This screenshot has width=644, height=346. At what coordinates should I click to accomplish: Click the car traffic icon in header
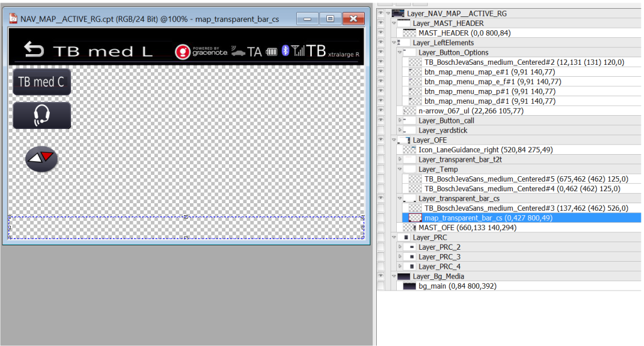click(238, 52)
